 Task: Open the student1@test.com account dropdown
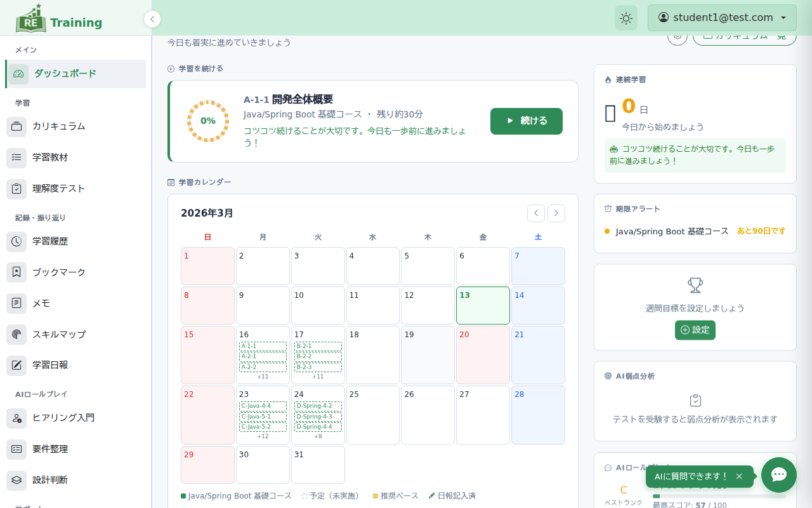tap(722, 18)
